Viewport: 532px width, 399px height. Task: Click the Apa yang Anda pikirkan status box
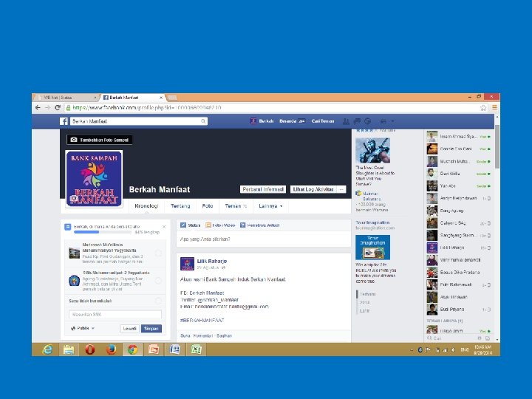(264, 239)
